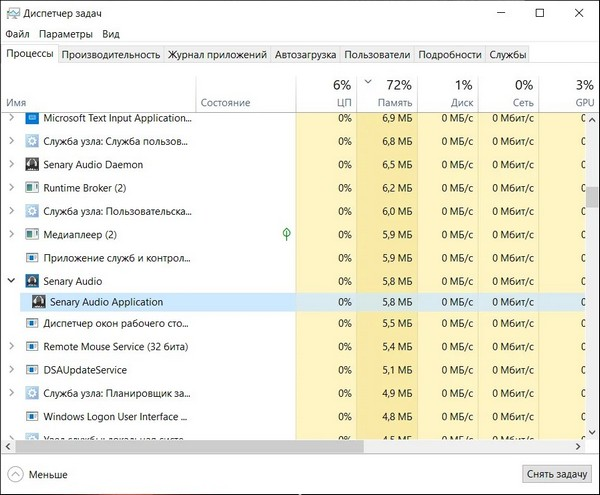Click the Медиаплеер process icon
This screenshot has width=600, height=495.
coord(31,234)
